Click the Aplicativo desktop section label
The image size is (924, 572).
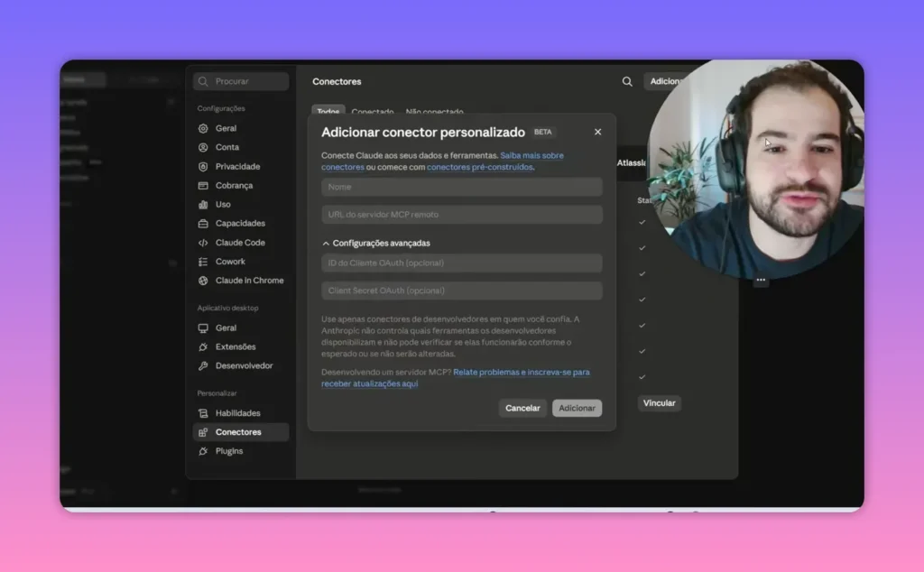[227, 308]
